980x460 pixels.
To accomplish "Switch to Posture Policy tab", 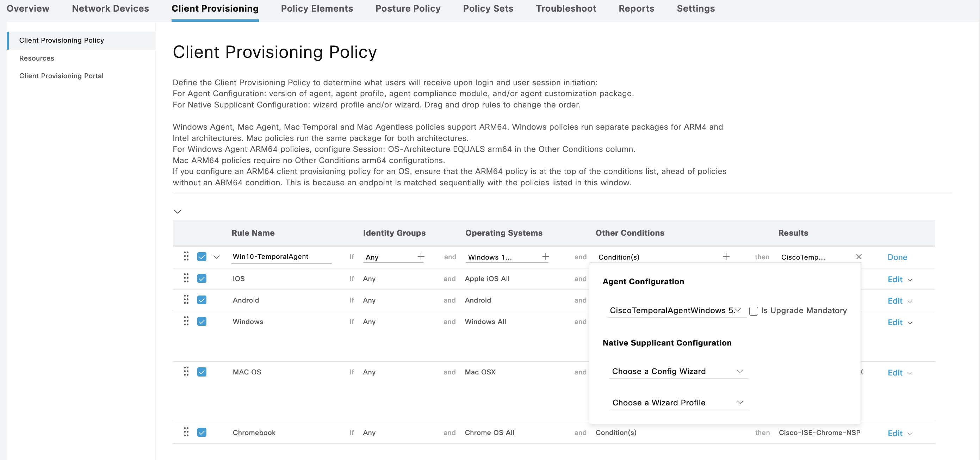I will point(408,8).
